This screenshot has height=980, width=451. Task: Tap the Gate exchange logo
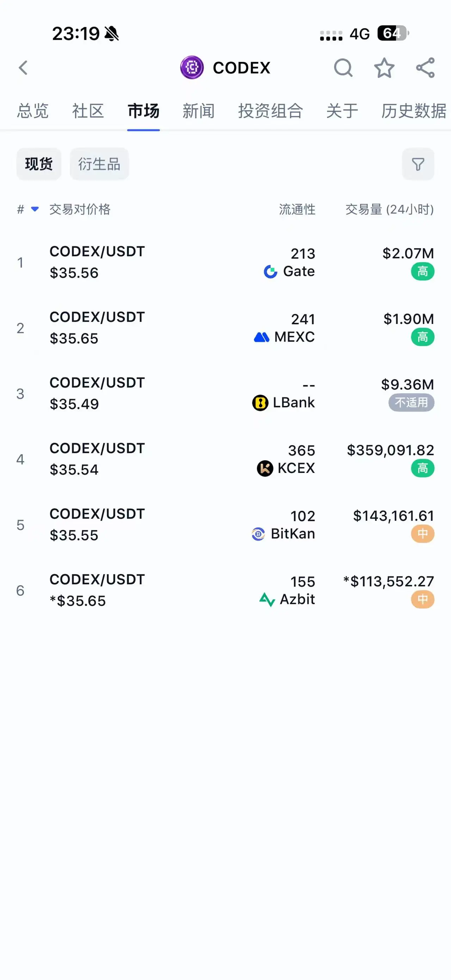click(270, 272)
